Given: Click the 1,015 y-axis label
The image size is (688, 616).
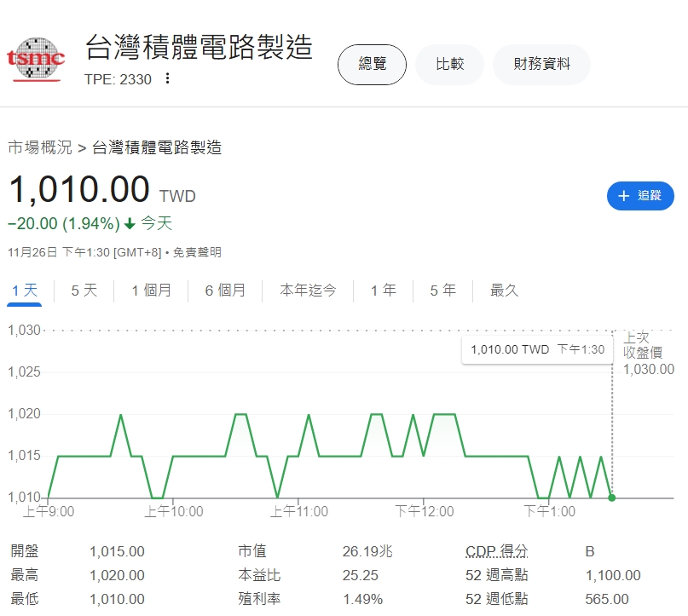Looking at the screenshot, I should (x=24, y=455).
